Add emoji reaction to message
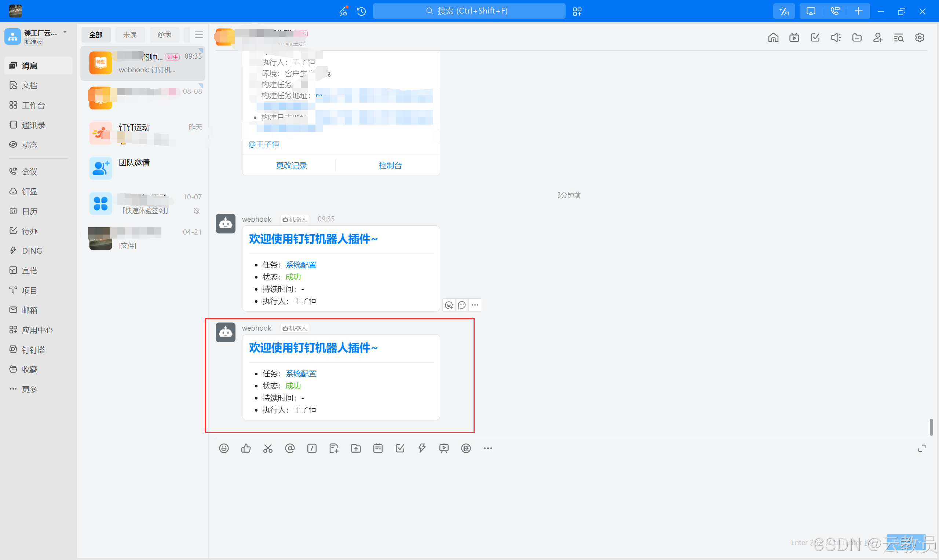939x560 pixels. tap(449, 305)
